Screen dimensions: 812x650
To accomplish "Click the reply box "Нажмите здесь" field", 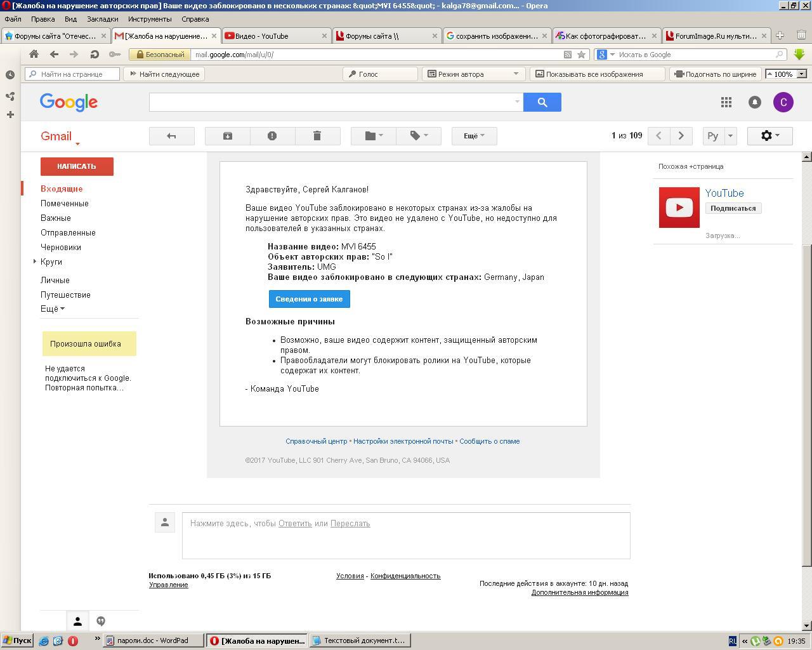I will pos(406,536).
